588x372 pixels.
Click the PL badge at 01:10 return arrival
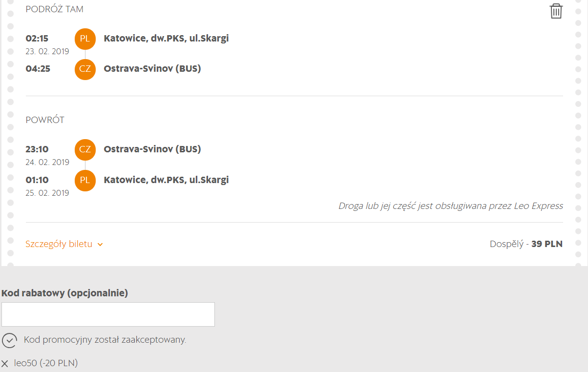(x=85, y=180)
